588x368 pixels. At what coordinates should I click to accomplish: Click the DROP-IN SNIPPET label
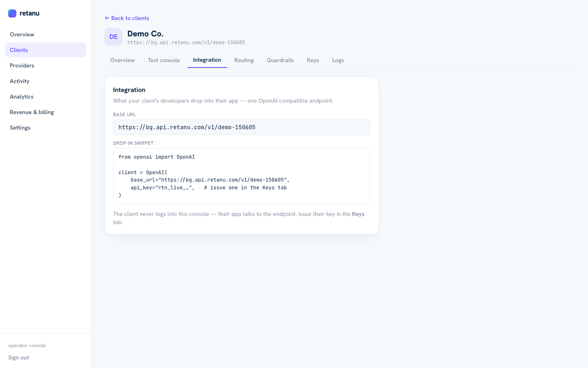pyautogui.click(x=133, y=143)
